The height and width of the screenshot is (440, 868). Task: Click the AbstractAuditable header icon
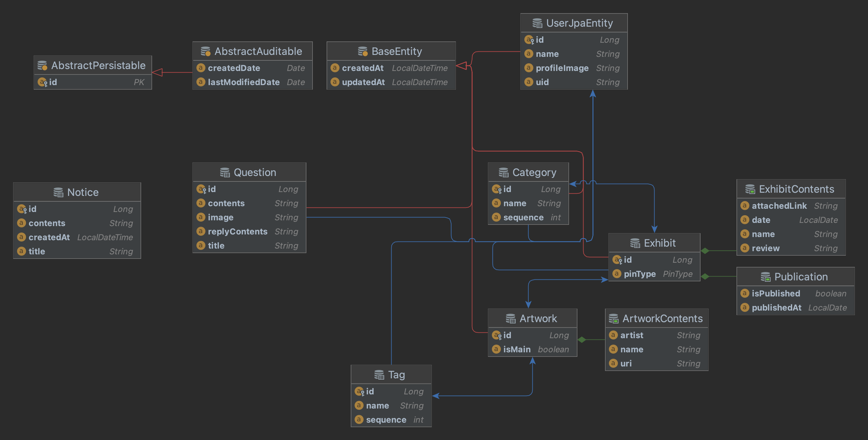coord(205,51)
